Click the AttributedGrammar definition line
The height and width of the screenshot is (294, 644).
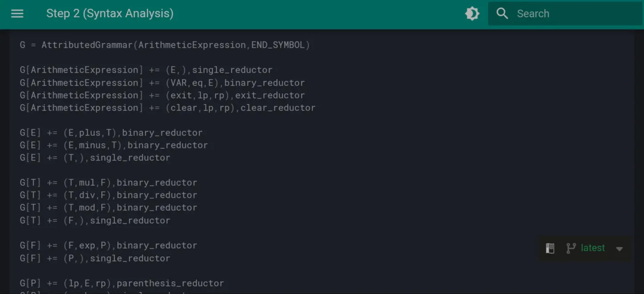click(x=165, y=45)
